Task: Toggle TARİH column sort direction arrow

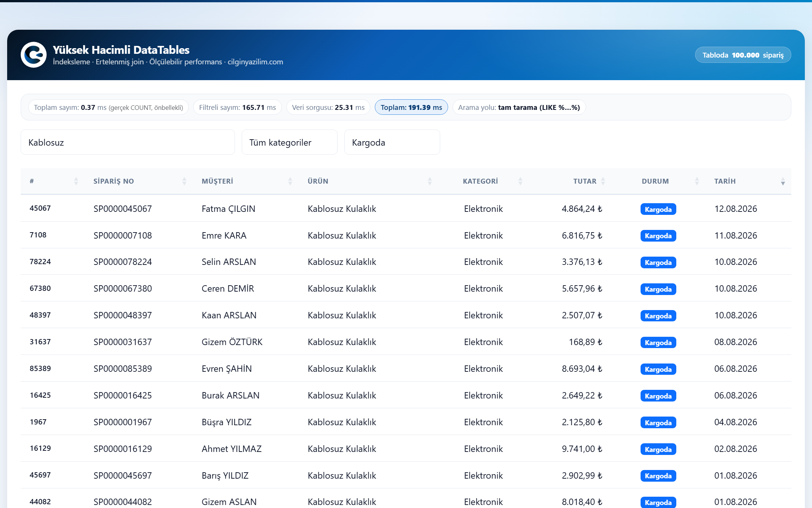Action: click(x=783, y=181)
